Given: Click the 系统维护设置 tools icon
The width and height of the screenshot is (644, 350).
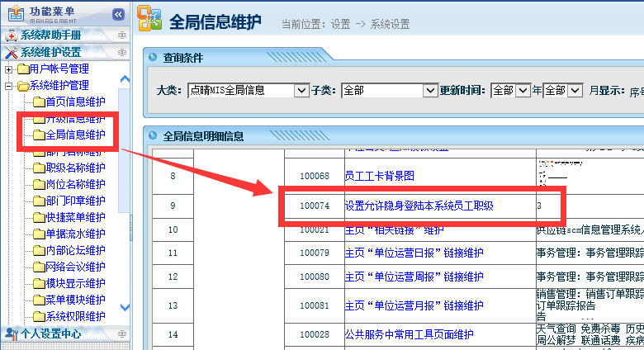Looking at the screenshot, I should (x=11, y=53).
